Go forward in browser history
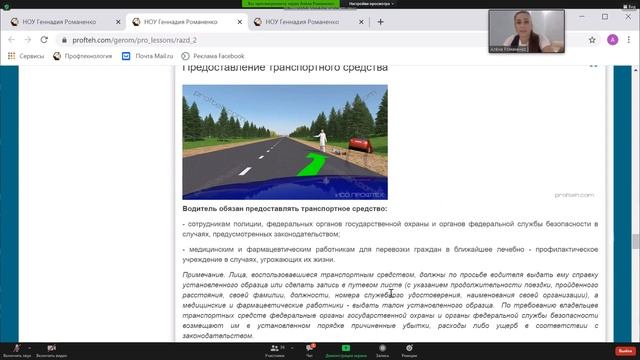This screenshot has height=360, width=640. [x=27, y=40]
